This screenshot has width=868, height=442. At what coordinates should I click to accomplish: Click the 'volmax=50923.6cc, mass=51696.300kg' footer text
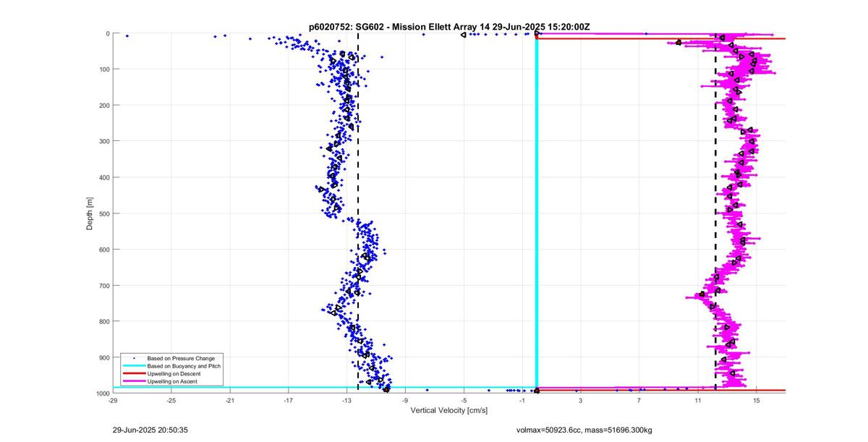(584, 430)
